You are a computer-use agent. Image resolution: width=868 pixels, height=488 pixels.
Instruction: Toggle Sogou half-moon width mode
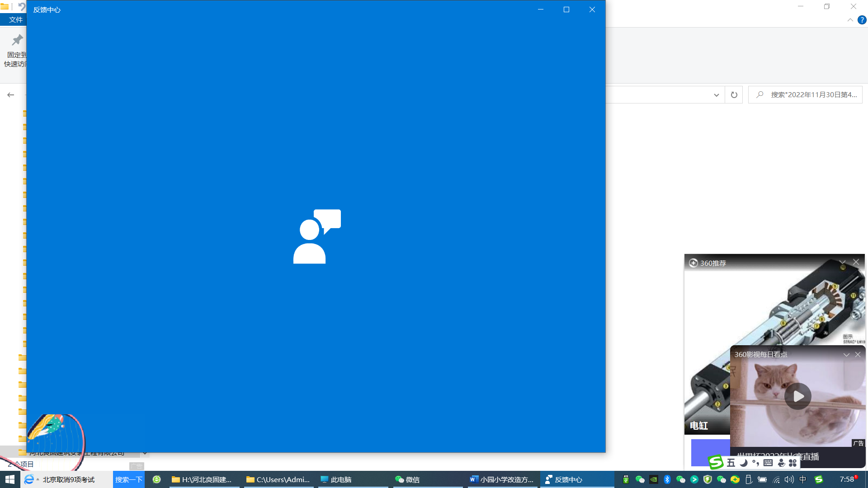pos(744,463)
